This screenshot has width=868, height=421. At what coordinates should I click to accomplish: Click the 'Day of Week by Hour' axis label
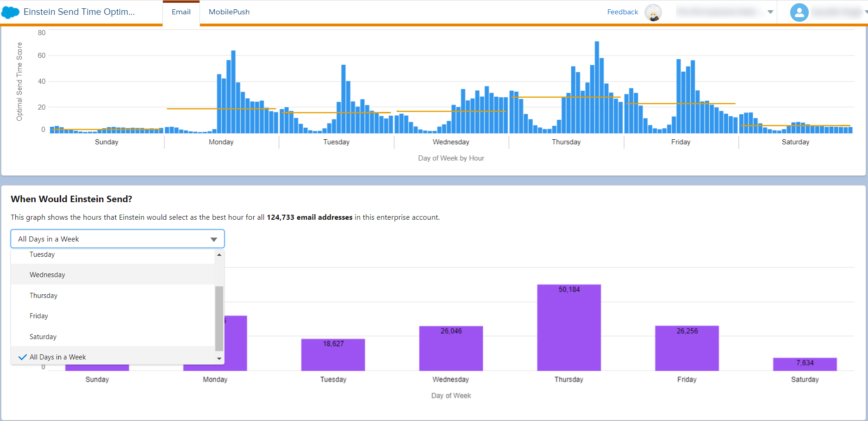pos(451,158)
